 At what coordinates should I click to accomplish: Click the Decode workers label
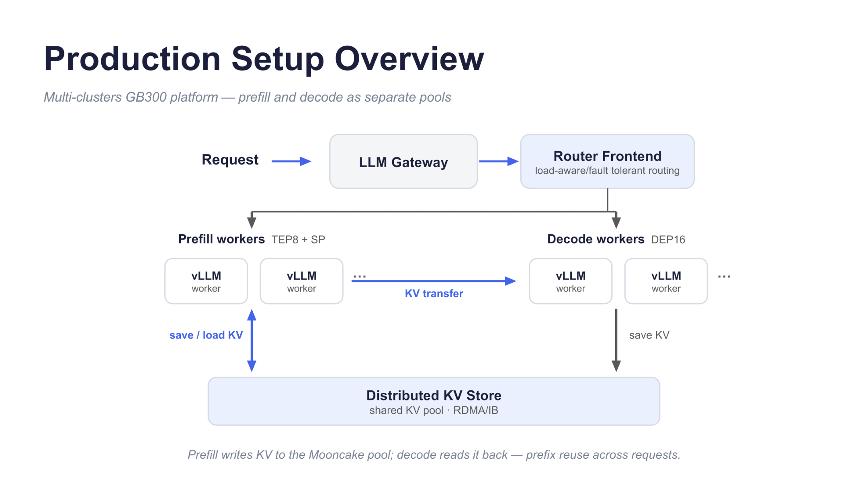point(596,239)
